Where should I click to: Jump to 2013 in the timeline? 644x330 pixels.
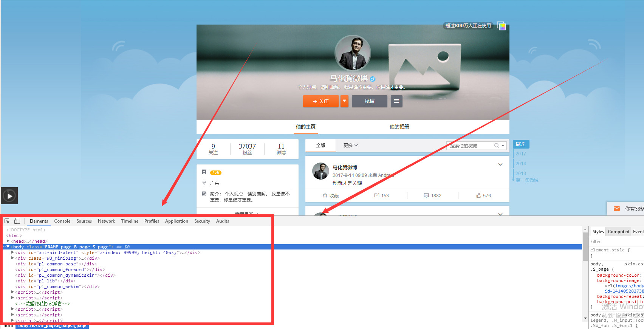[521, 174]
